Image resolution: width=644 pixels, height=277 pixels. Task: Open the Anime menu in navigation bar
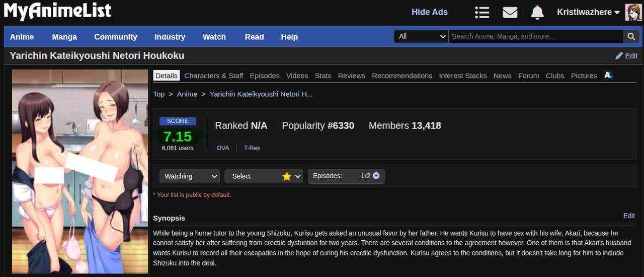pyautogui.click(x=22, y=37)
